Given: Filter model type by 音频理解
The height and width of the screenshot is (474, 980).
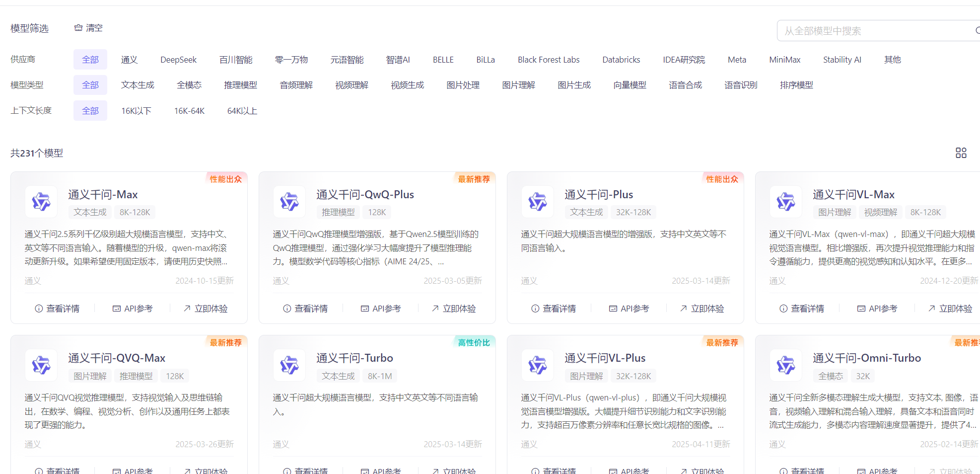Looking at the screenshot, I should pos(296,85).
